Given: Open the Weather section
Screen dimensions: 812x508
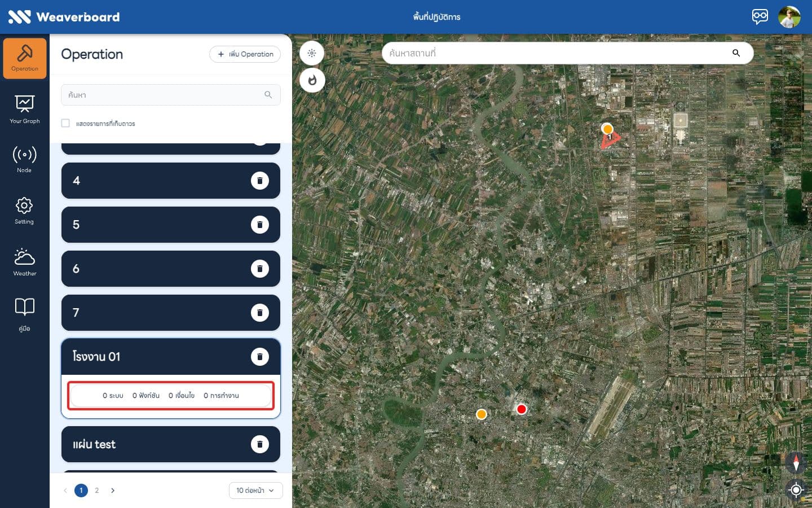Looking at the screenshot, I should tap(25, 262).
